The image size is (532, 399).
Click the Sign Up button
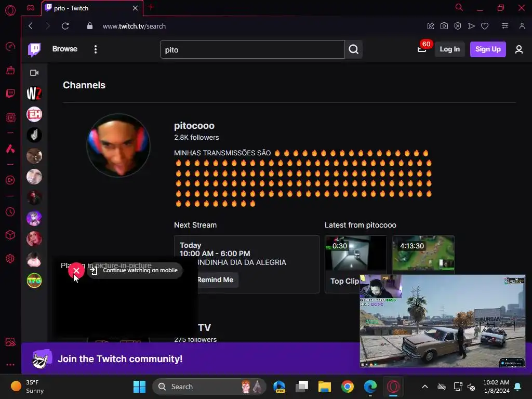tap(488, 49)
